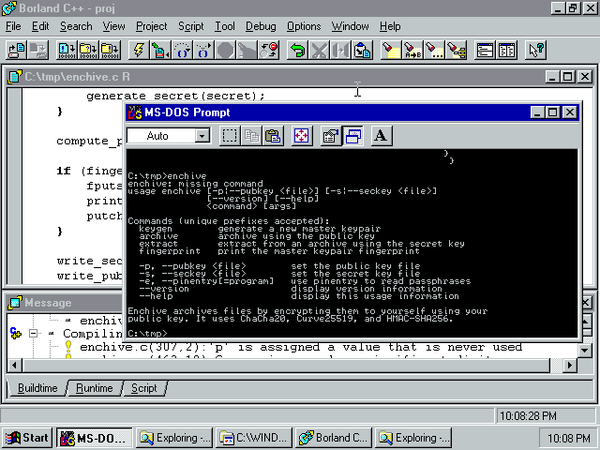
Task: Open the Auto font size dropdown
Action: click(202, 135)
